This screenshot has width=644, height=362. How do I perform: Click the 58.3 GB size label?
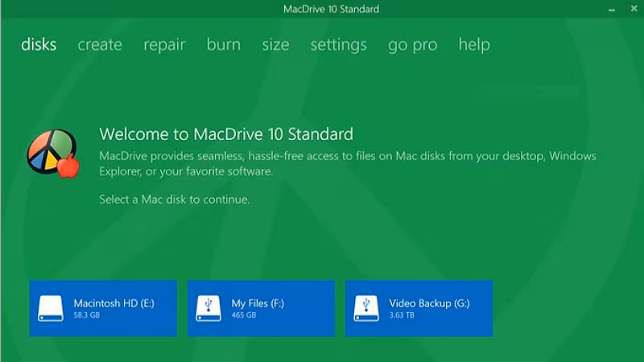click(x=87, y=315)
